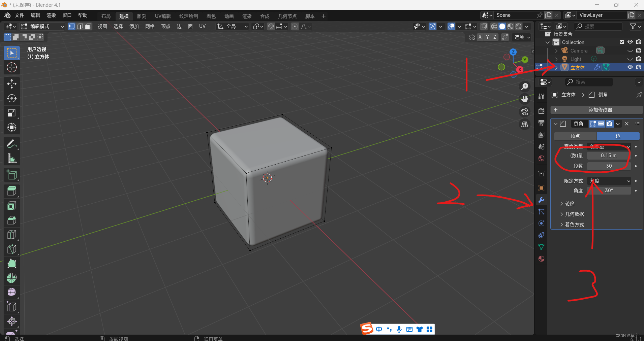Switch to the 几何节点 workspace tab
644x341 pixels.
[x=287, y=16]
